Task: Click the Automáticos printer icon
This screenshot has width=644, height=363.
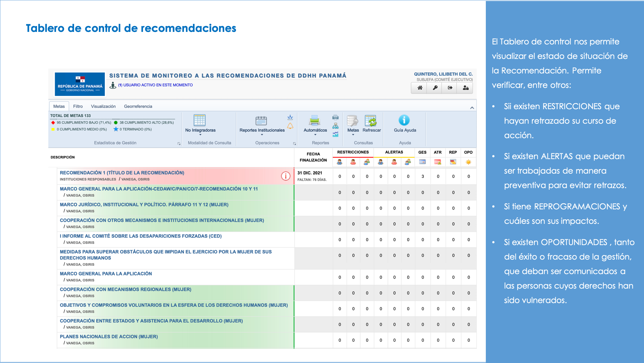Action: (x=314, y=120)
